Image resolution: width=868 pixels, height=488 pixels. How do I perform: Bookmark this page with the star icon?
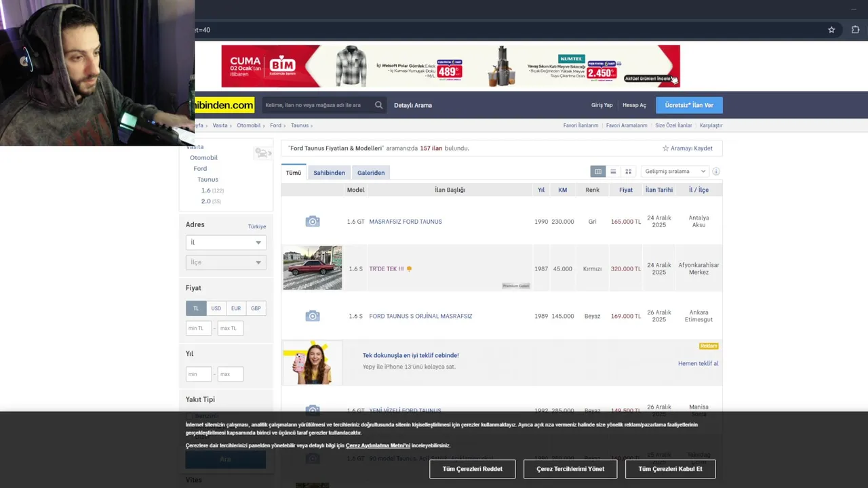[x=831, y=30]
